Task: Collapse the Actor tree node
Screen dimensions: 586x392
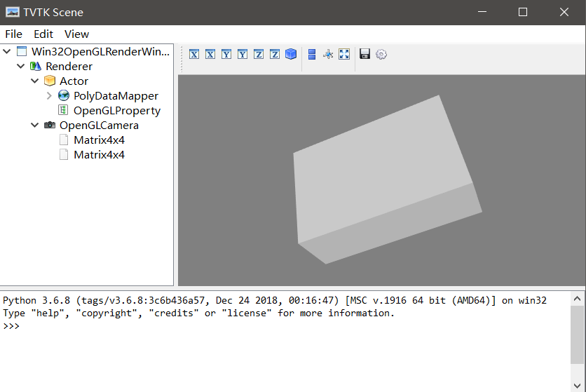Action: tap(35, 81)
